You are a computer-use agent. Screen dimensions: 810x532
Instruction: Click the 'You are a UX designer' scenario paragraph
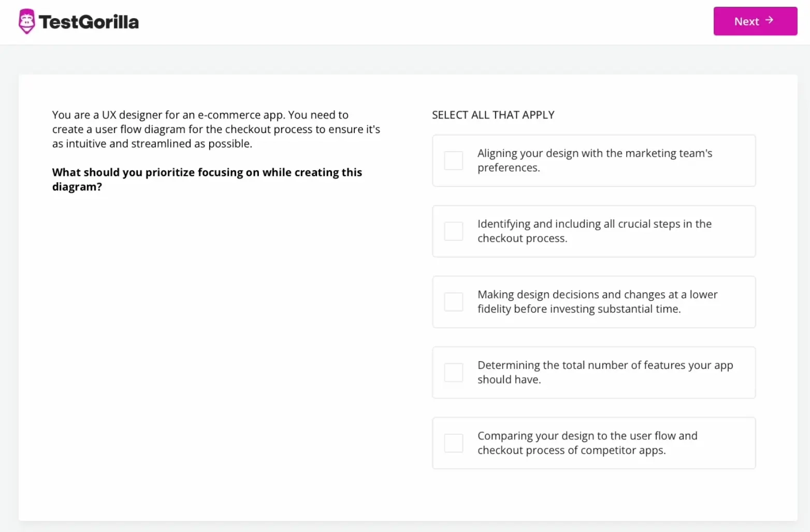pos(216,129)
